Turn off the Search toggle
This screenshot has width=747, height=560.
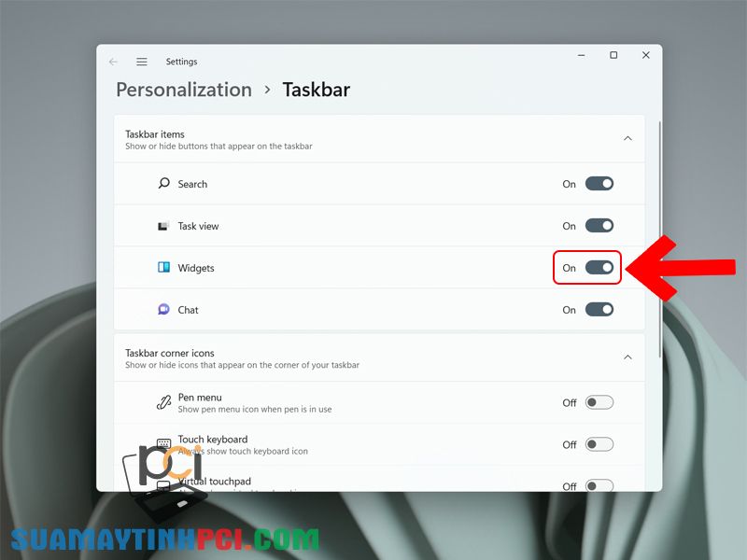599,183
